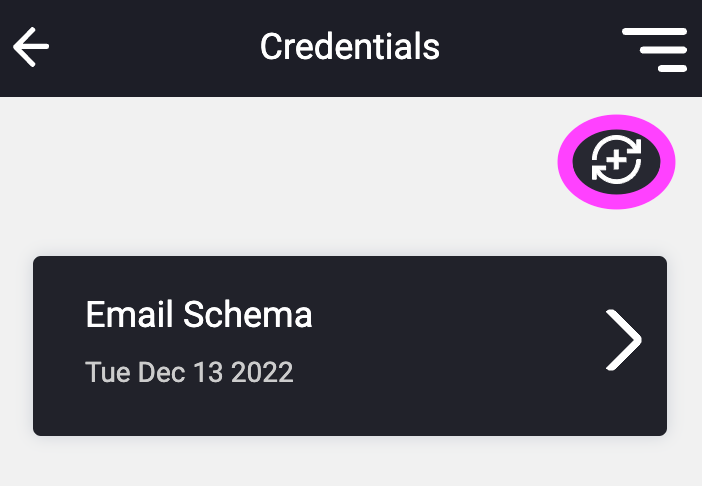702x486 pixels.
Task: Tap the sync-add credential circular icon
Action: coord(616,162)
